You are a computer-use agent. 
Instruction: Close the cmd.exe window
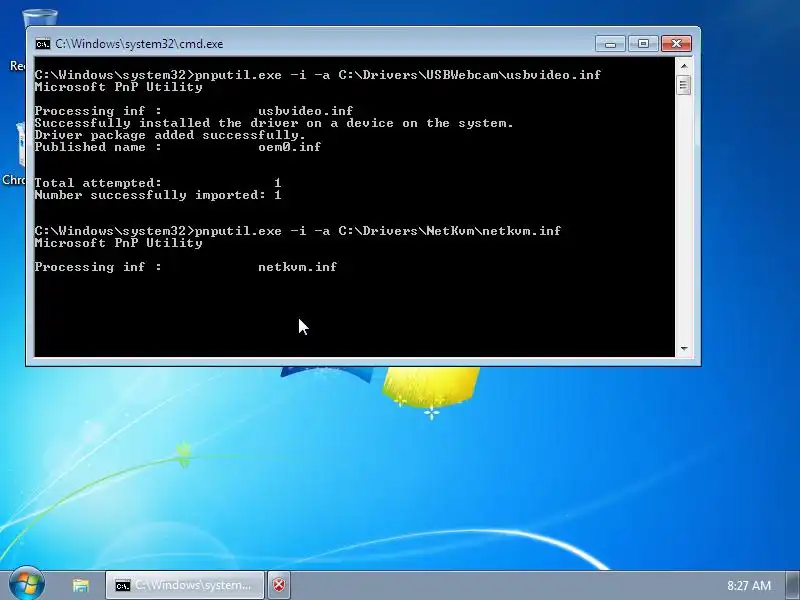pyautogui.click(x=676, y=44)
